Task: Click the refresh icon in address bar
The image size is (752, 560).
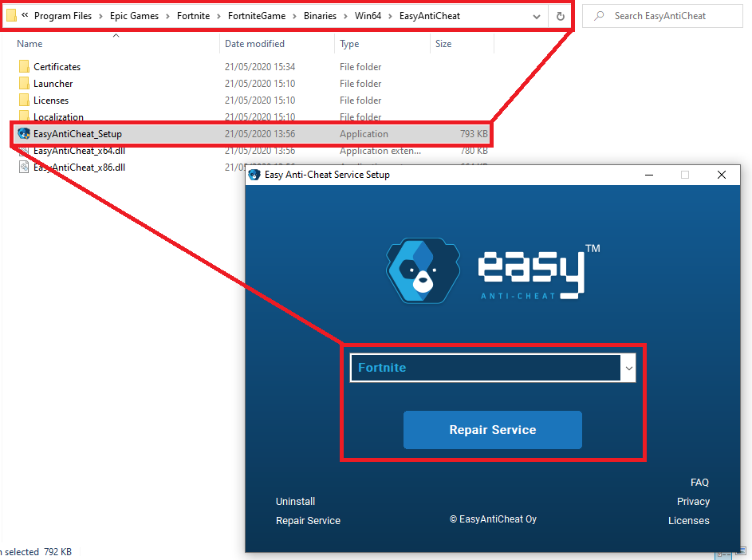Action: 560,16
